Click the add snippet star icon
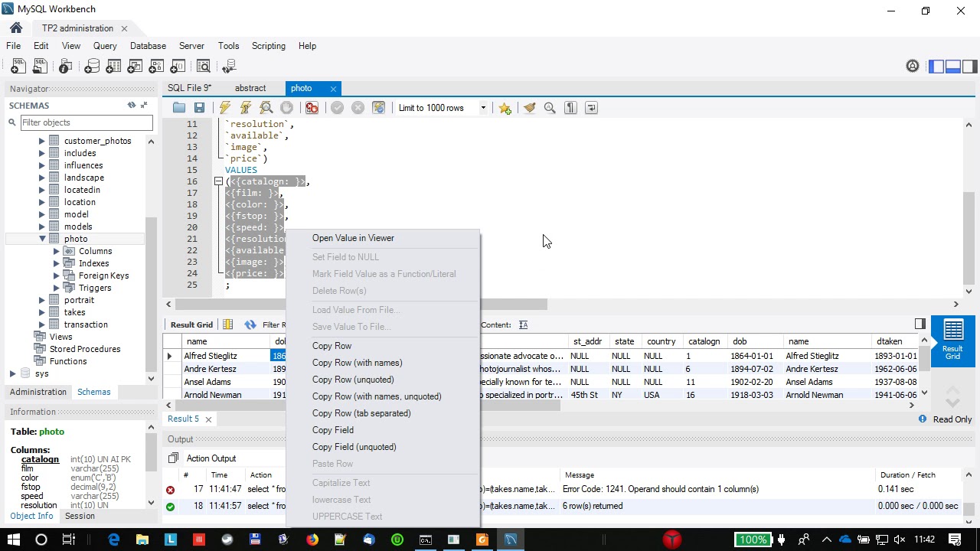 coord(505,108)
